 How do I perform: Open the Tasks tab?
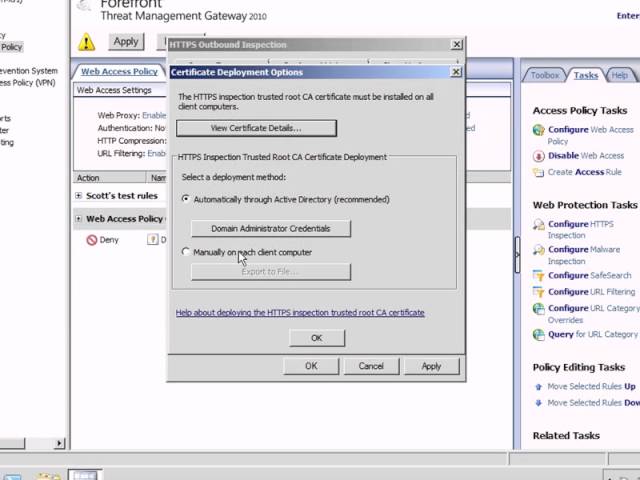point(586,76)
